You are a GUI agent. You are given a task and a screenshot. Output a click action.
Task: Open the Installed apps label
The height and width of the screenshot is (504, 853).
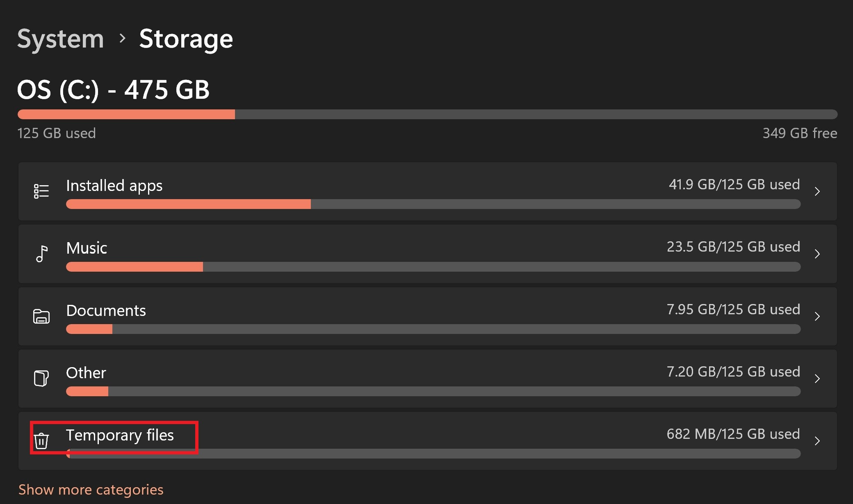coord(114,186)
